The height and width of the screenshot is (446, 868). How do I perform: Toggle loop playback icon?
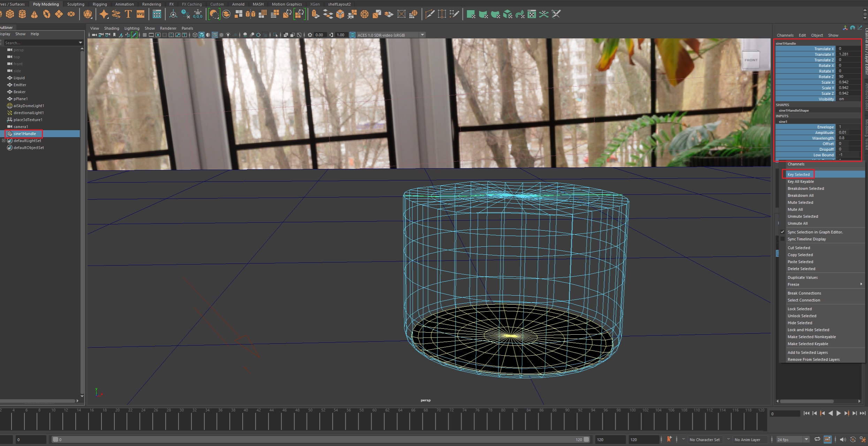817,439
